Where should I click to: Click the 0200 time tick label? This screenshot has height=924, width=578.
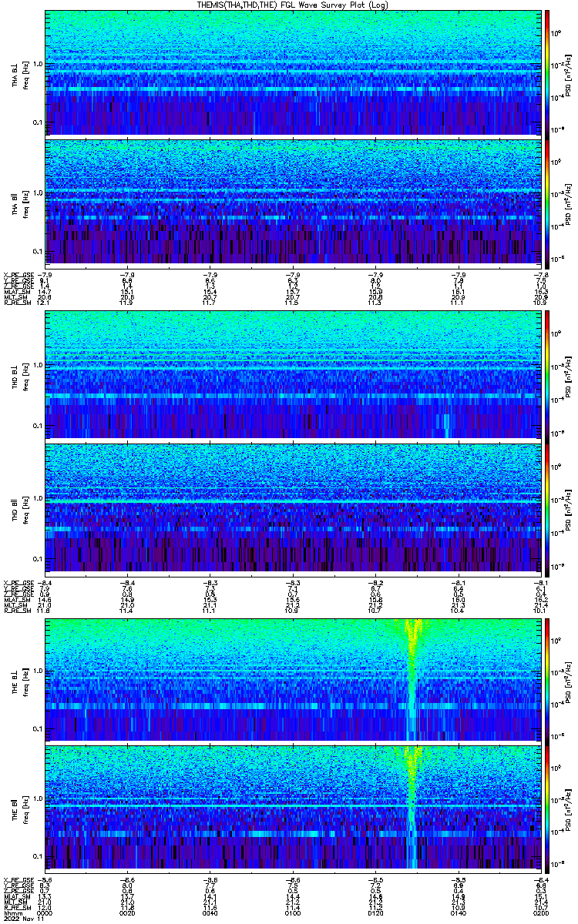(538, 914)
